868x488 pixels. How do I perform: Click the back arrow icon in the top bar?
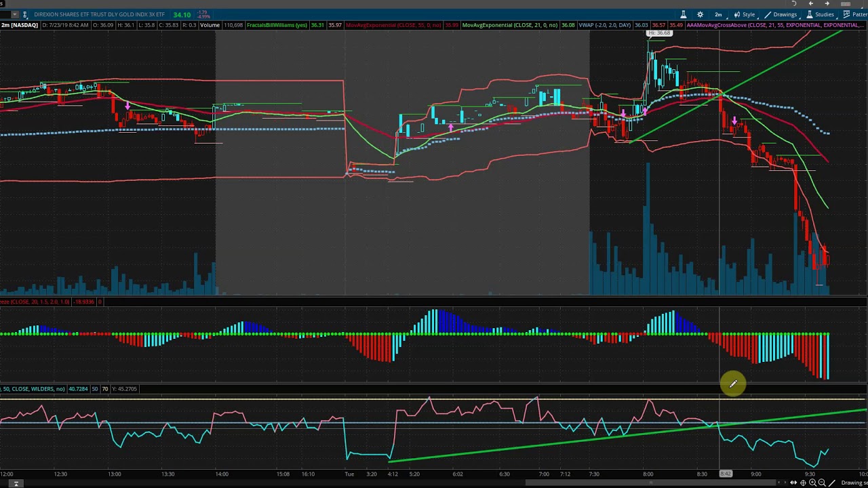click(811, 3)
